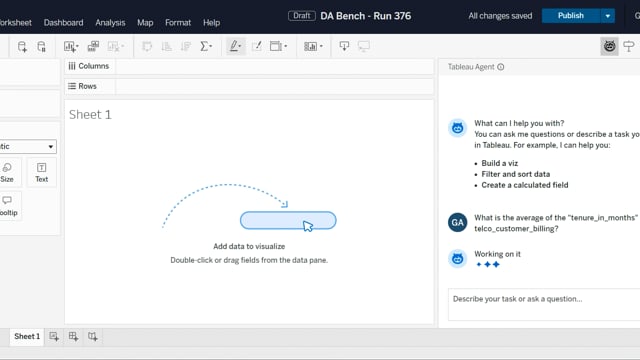Click the Download toolbar icon
Screen dimensions: 640x360
click(x=344, y=46)
